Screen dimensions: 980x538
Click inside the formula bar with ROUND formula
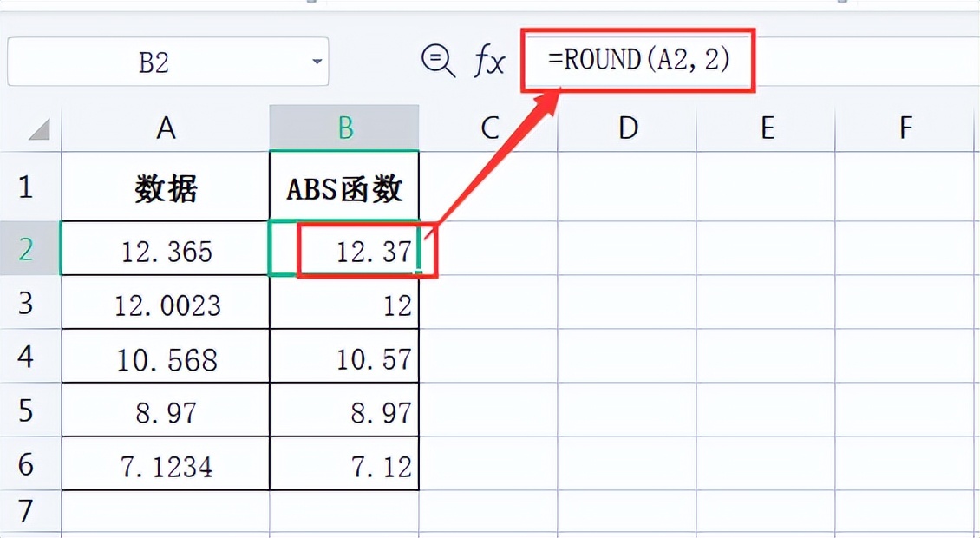[x=639, y=60]
